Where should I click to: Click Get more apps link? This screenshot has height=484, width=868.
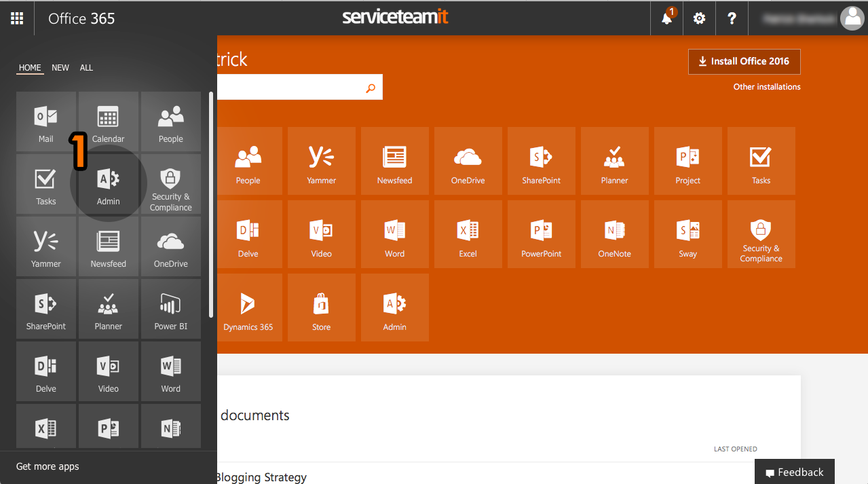pos(48,466)
